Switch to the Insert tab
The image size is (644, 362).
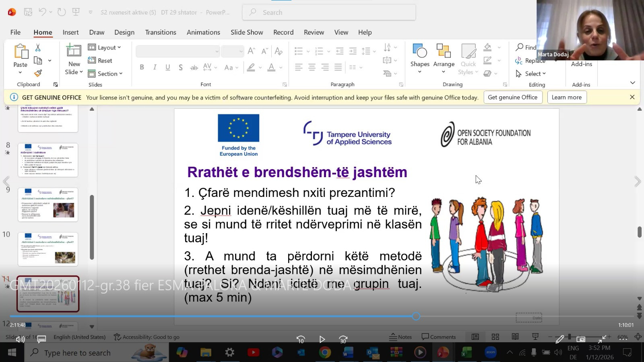click(x=70, y=32)
